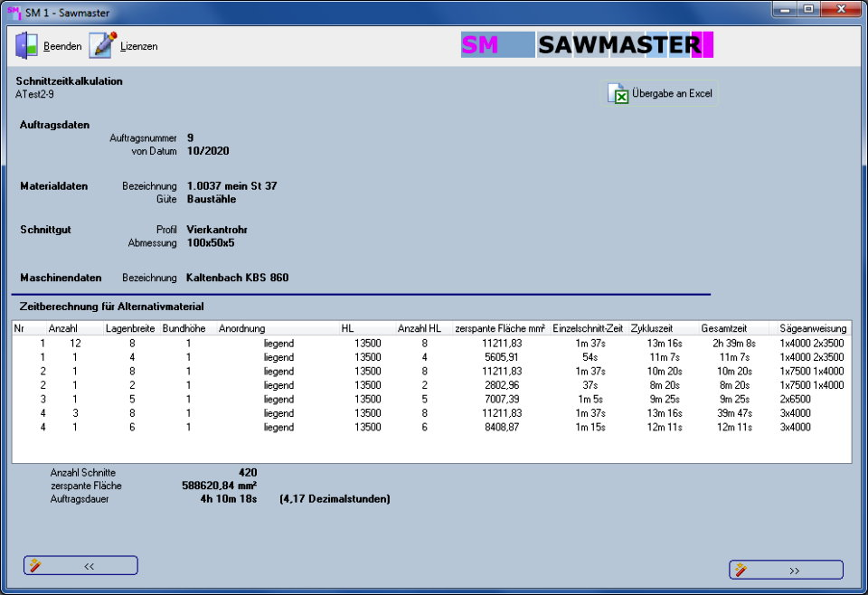Click the wand icon on back button
Viewport: 868px width, 595px height.
(35, 565)
